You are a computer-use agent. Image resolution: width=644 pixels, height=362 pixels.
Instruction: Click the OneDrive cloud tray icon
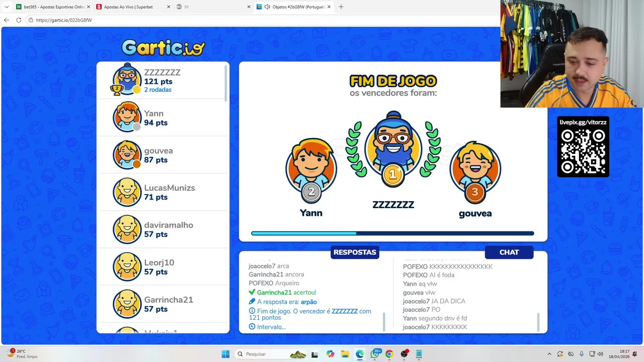571,354
